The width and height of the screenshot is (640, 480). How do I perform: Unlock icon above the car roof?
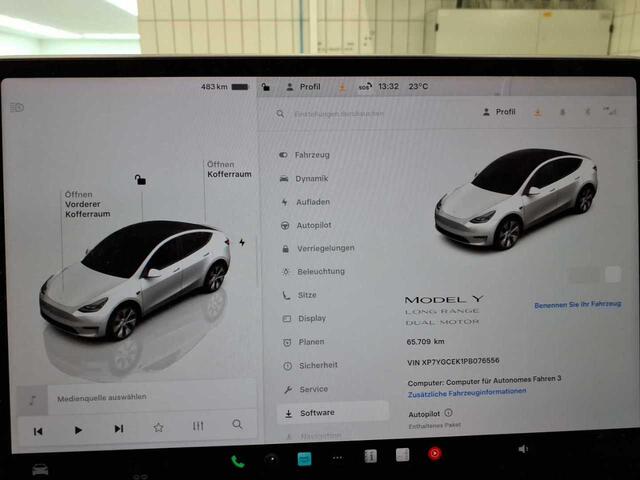click(140, 179)
